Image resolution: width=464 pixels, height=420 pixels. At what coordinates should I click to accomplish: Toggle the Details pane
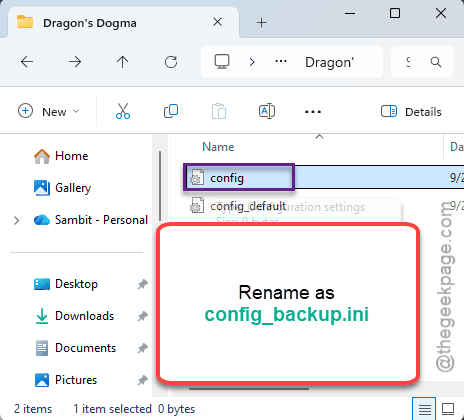(411, 112)
